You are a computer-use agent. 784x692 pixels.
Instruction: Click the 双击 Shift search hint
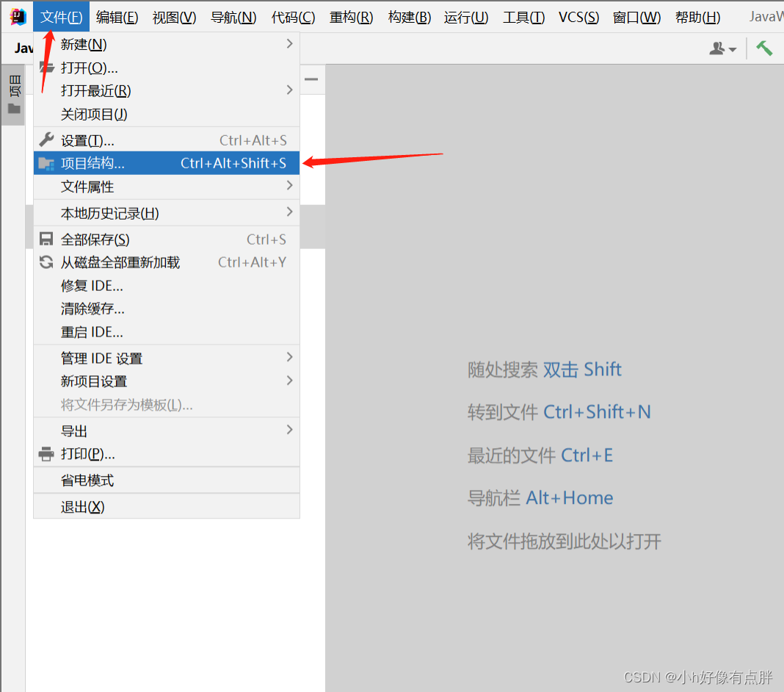(x=582, y=370)
